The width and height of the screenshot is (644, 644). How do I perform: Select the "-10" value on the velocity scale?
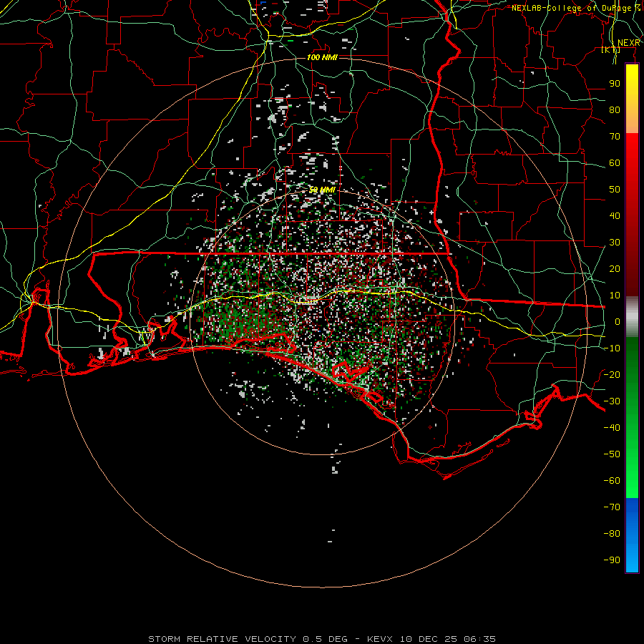(x=612, y=348)
